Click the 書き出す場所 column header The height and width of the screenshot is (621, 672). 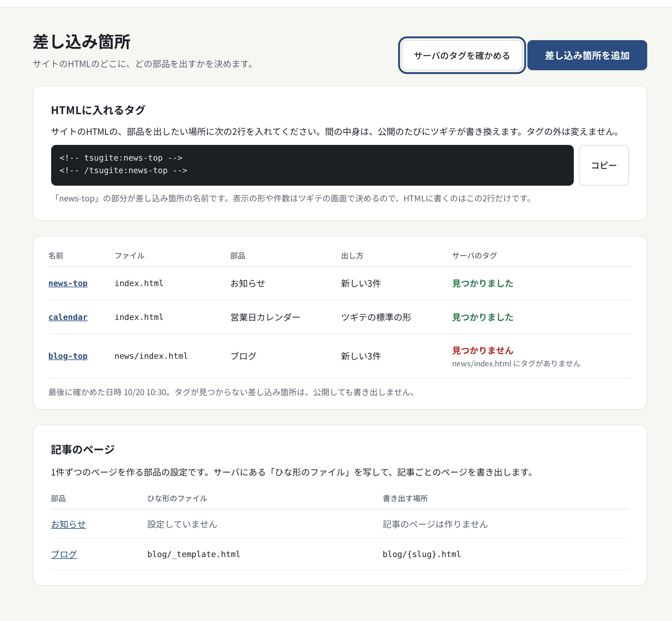coord(405,498)
